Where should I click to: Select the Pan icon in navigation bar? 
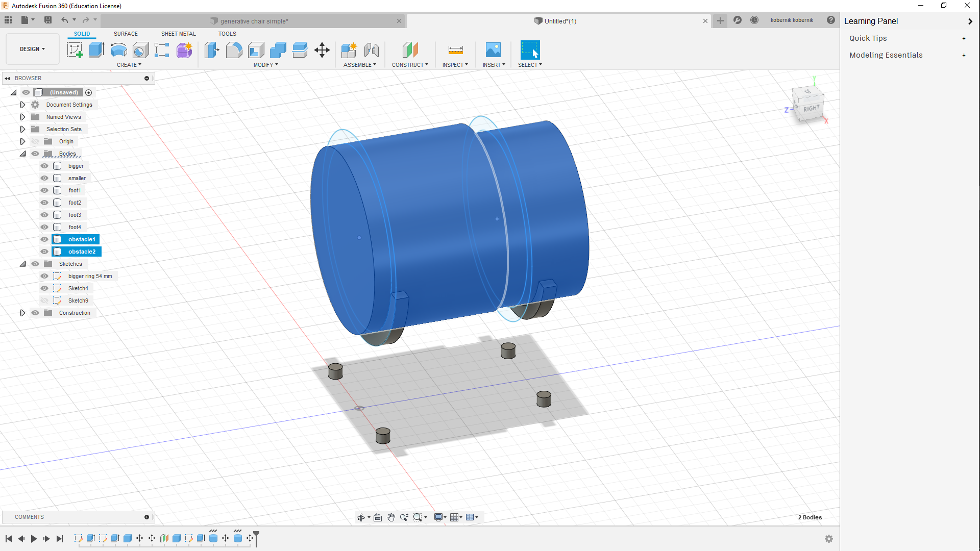[x=391, y=517]
